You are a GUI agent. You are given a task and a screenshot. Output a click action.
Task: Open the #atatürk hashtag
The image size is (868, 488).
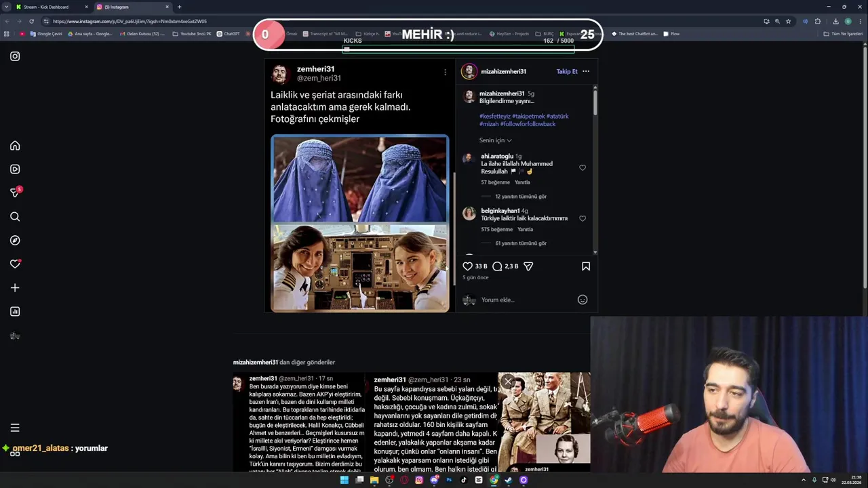(557, 117)
